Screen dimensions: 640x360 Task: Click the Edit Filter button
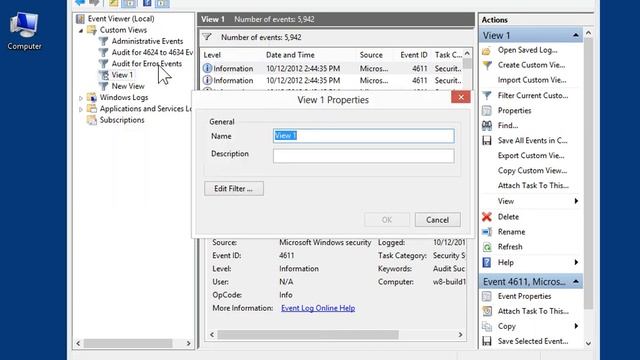point(234,189)
